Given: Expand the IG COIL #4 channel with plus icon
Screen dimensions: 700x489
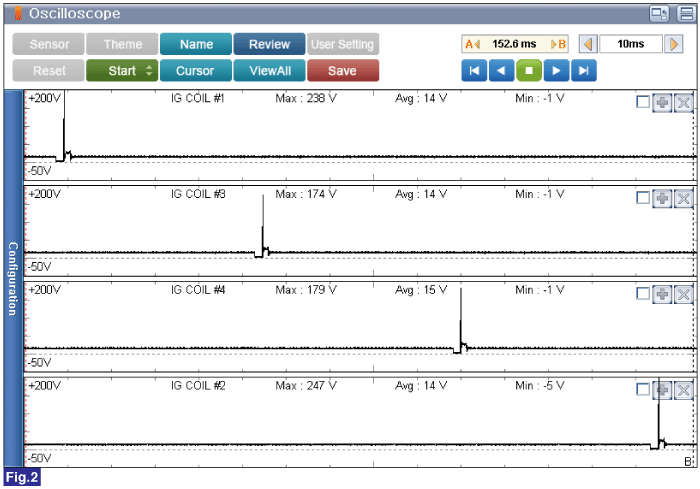Looking at the screenshot, I should pos(662,294).
